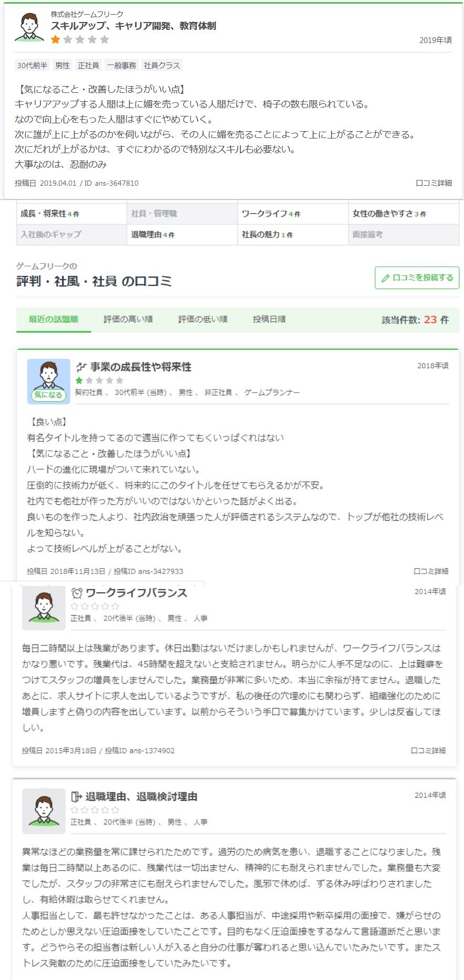Image resolution: width=464 pixels, height=980 pixels.
Task: Click the exit door icon beside 退職理由
Action: pos(77,797)
